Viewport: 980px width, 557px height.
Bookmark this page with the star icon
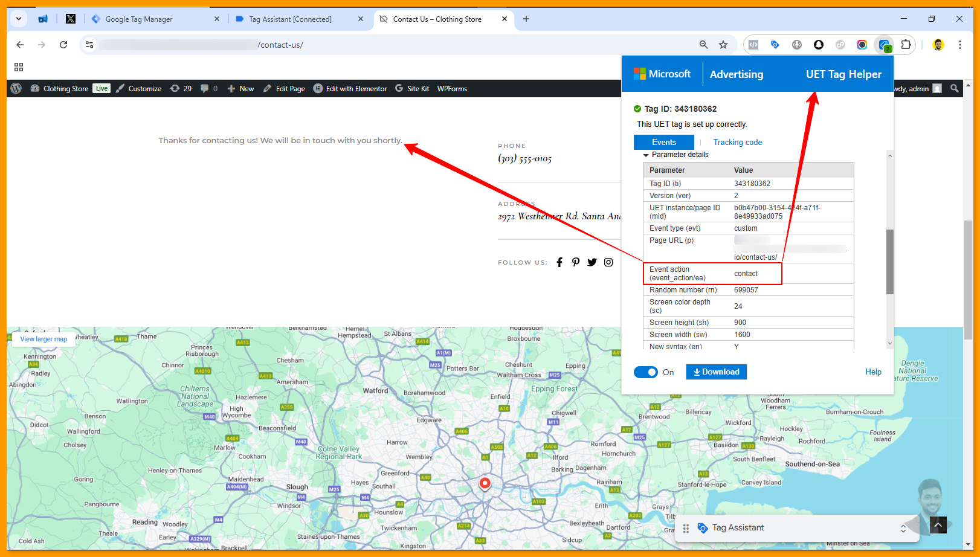point(723,45)
